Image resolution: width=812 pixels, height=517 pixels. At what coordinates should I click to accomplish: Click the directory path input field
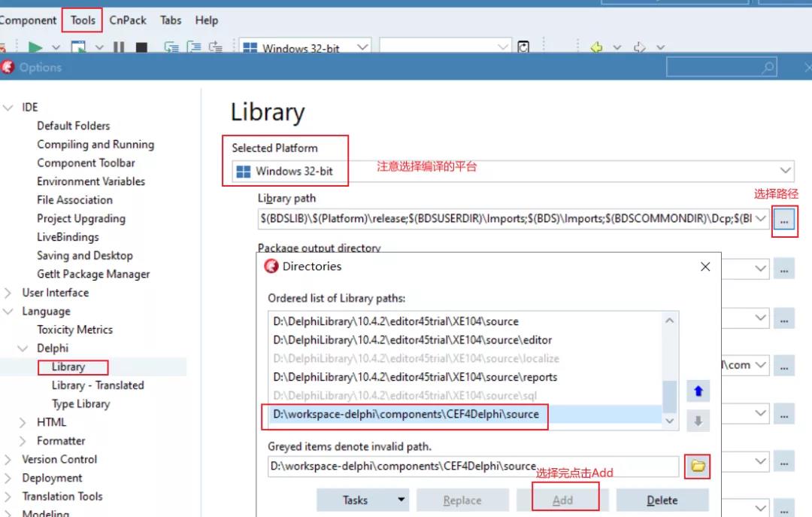[x=474, y=466]
